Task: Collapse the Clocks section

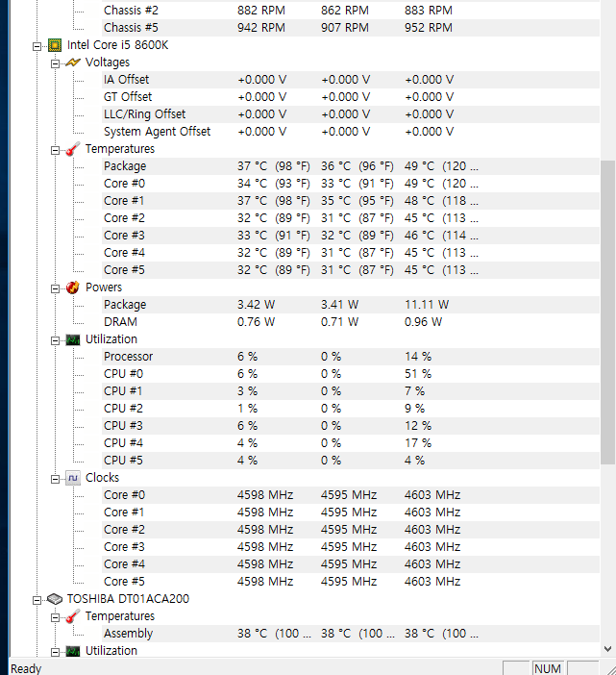Action: coord(55,478)
